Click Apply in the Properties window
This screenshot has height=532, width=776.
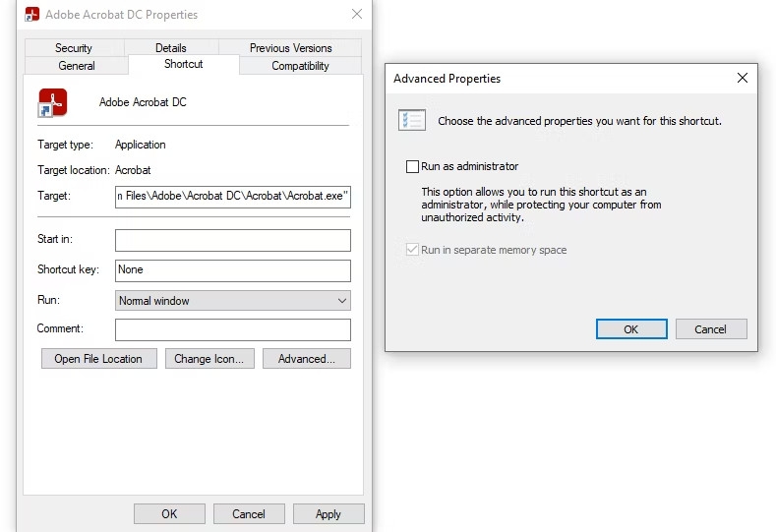click(x=328, y=513)
